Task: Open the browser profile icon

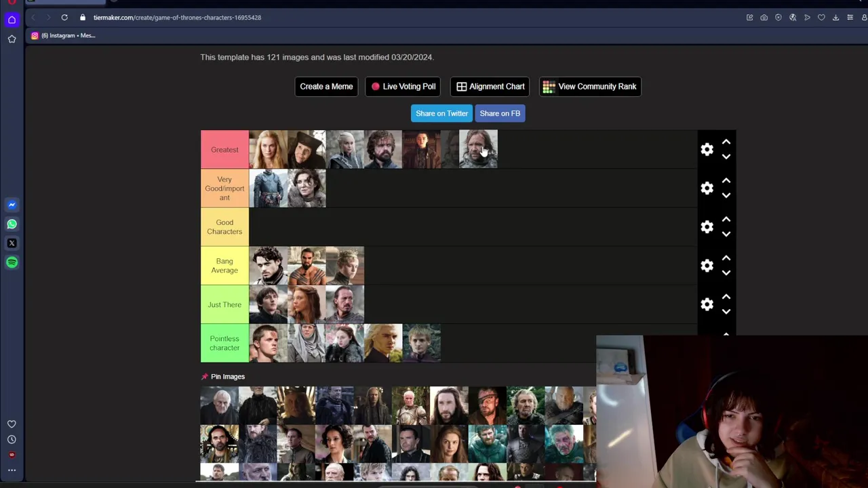Action: (864, 18)
